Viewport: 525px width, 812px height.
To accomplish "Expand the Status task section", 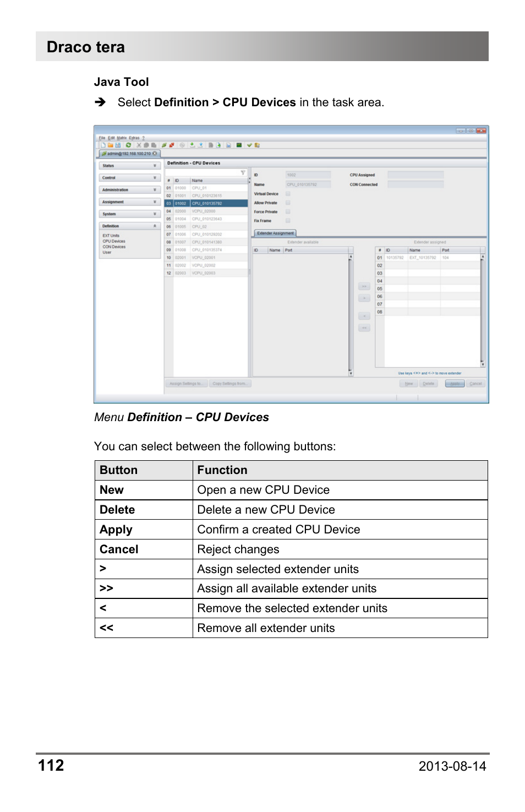I will (x=129, y=166).
